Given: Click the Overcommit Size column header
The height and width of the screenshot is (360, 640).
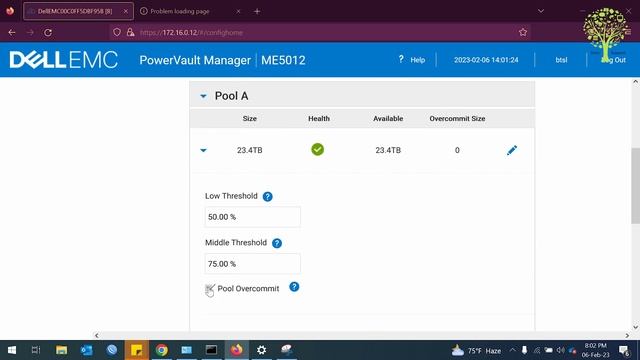Looking at the screenshot, I should tap(457, 119).
